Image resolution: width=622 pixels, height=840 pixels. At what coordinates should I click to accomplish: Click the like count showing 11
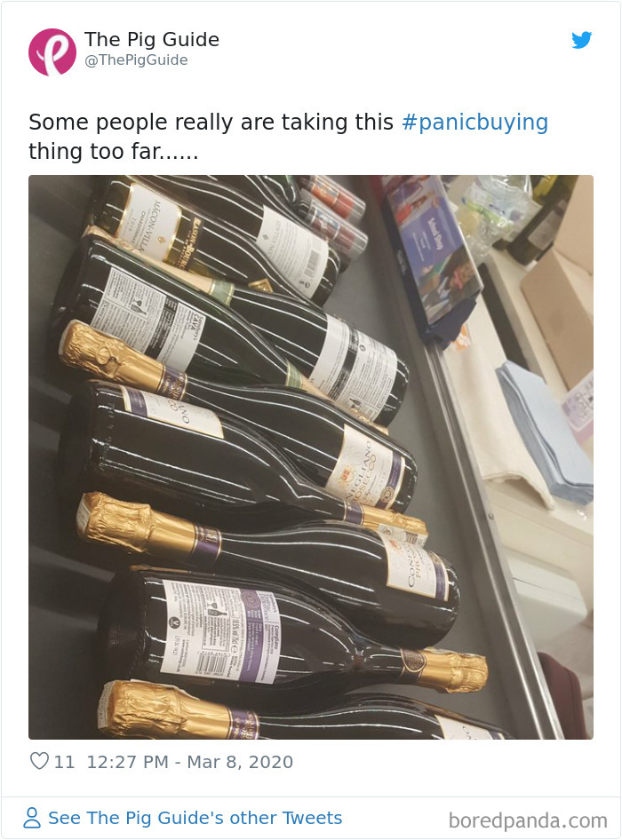pyautogui.click(x=60, y=761)
